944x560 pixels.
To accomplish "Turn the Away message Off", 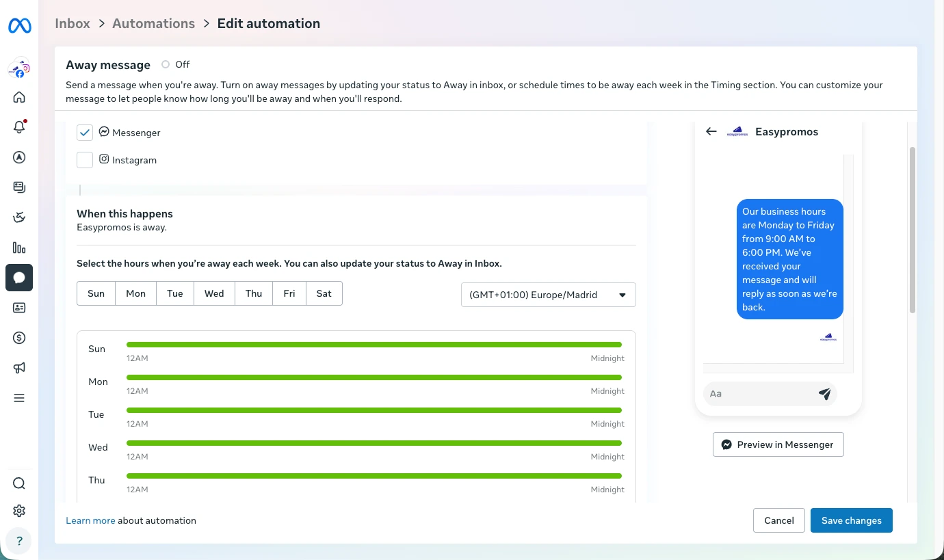I will point(165,64).
